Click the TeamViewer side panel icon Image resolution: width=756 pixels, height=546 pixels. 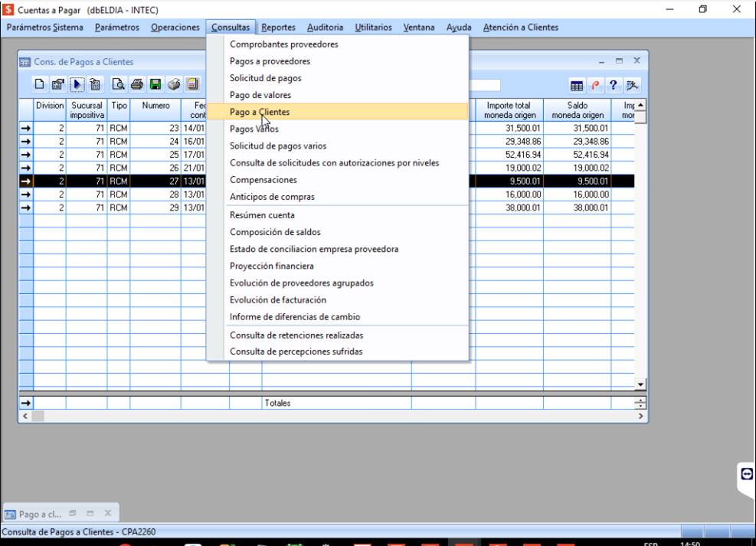pos(747,474)
